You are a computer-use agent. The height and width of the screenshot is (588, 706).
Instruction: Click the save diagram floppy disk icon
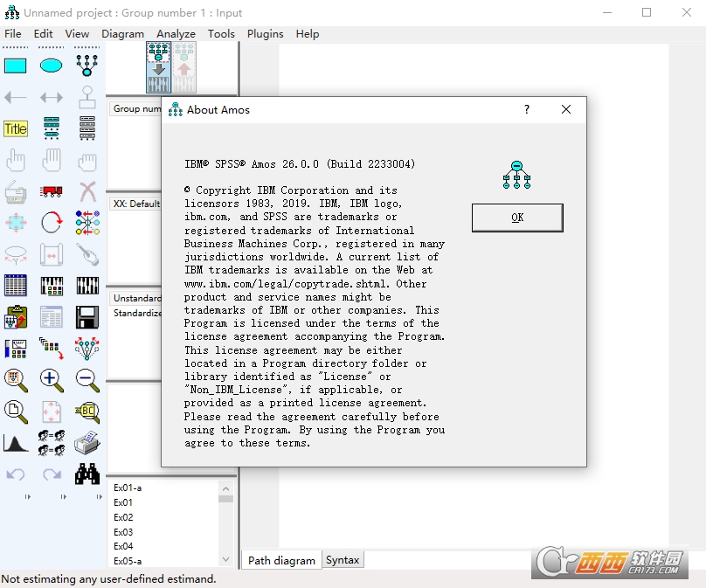pos(87,317)
